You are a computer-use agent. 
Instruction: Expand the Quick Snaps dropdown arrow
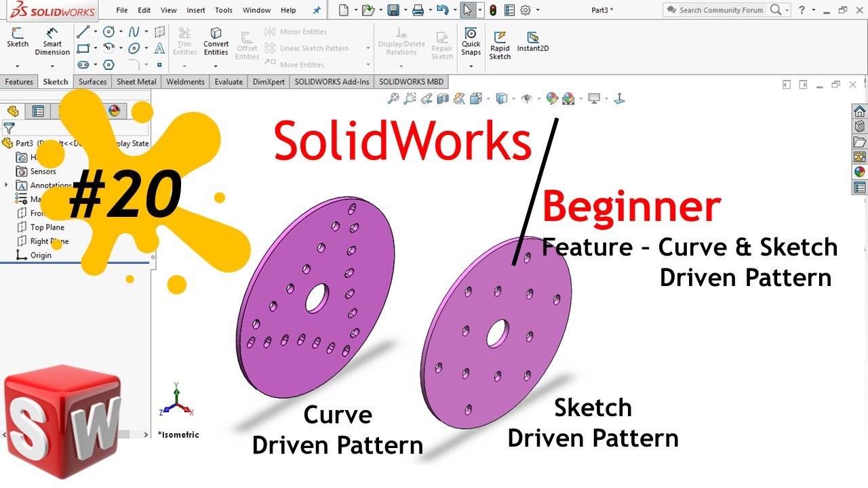click(471, 66)
